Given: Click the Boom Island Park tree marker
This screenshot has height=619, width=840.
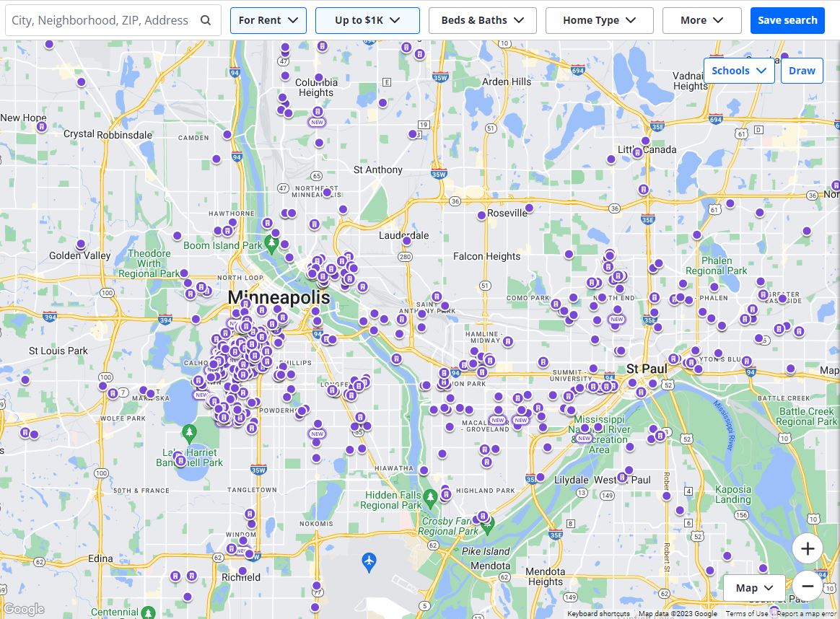Looking at the screenshot, I should (271, 244).
